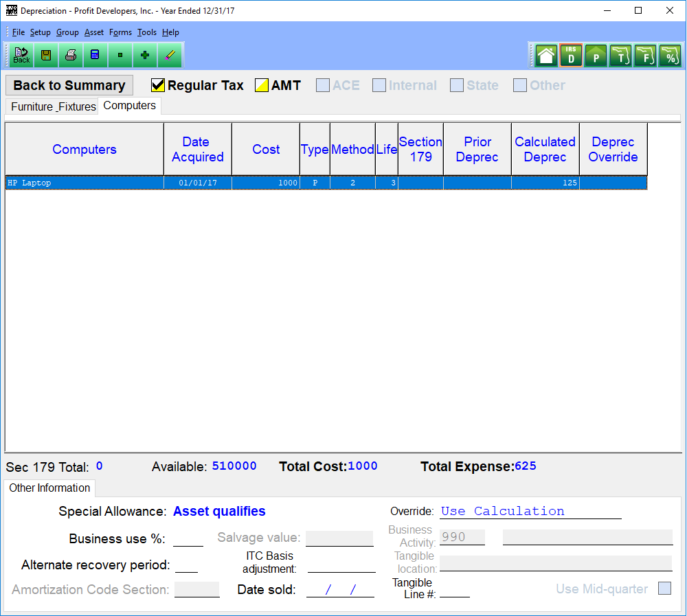Click the Total Expense value 625
The height and width of the screenshot is (616, 687).
click(526, 466)
